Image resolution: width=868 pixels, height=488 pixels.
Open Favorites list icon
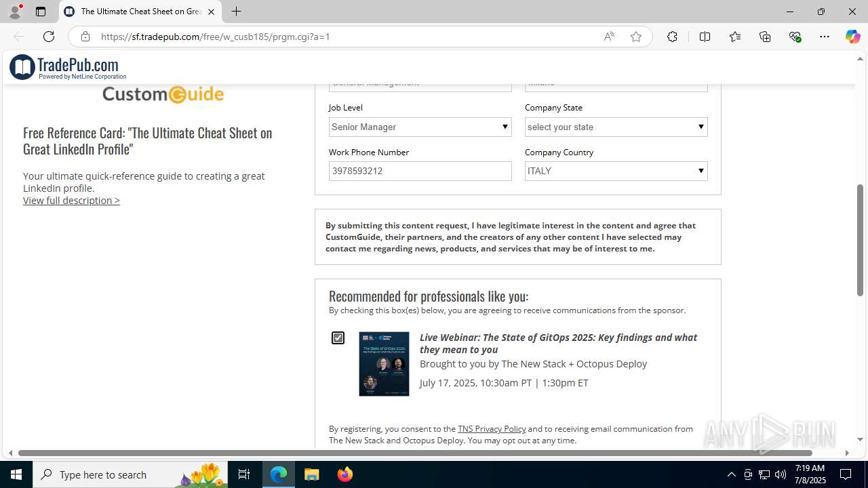735,37
